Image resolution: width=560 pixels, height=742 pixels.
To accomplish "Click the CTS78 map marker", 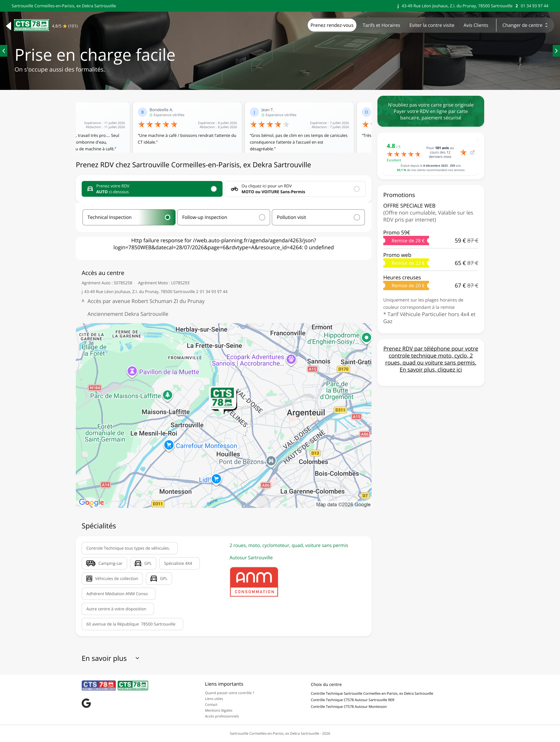I will coord(223,400).
